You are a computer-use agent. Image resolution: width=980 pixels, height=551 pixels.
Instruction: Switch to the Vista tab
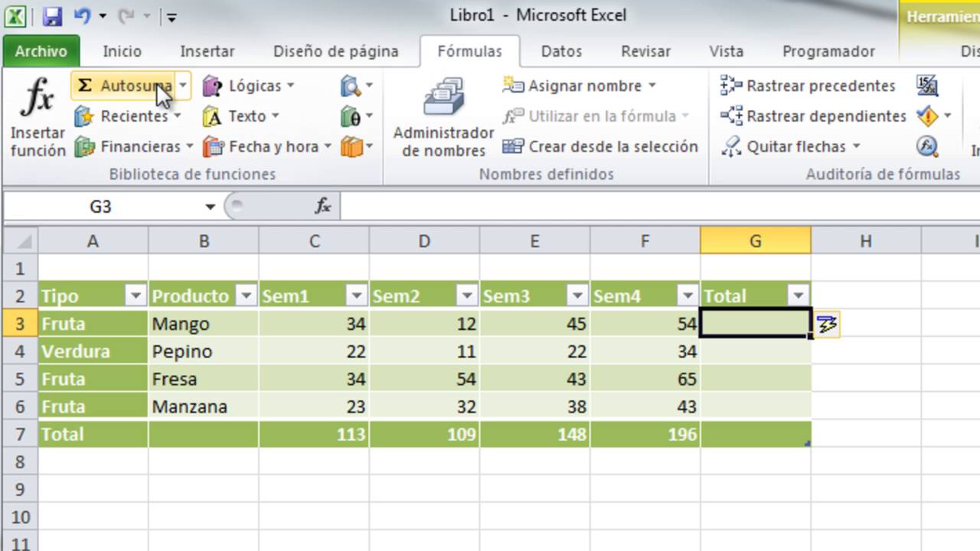[x=726, y=51]
